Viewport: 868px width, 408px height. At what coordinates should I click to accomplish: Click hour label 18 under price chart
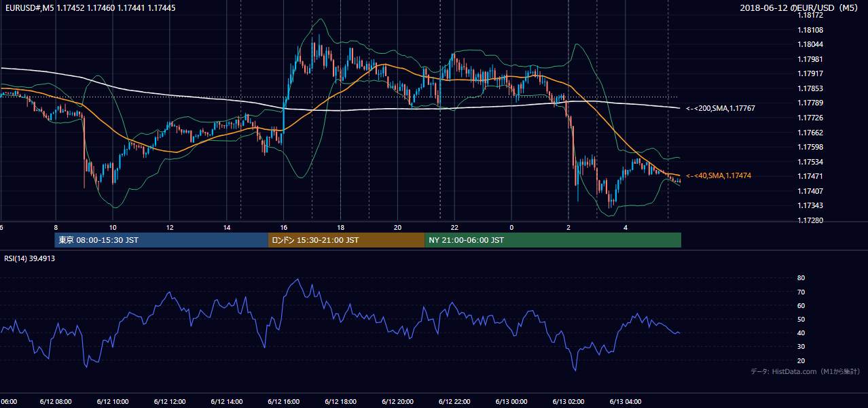pos(341,227)
